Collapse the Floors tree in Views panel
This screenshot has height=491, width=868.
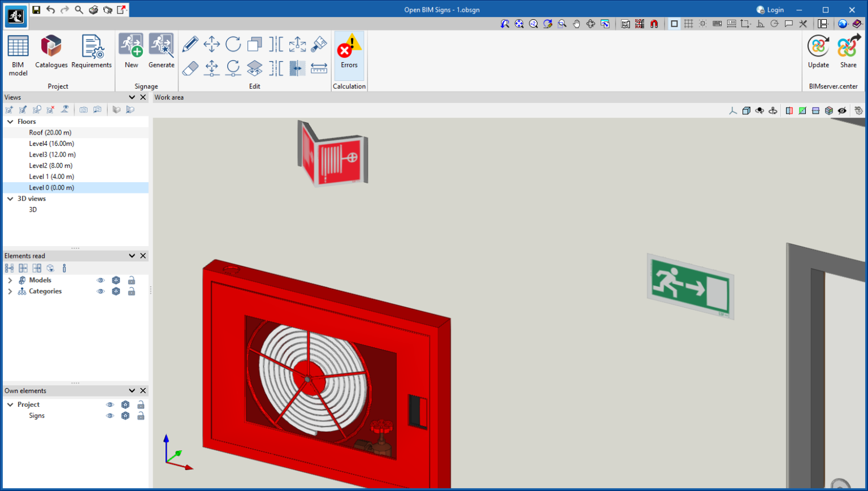point(9,121)
